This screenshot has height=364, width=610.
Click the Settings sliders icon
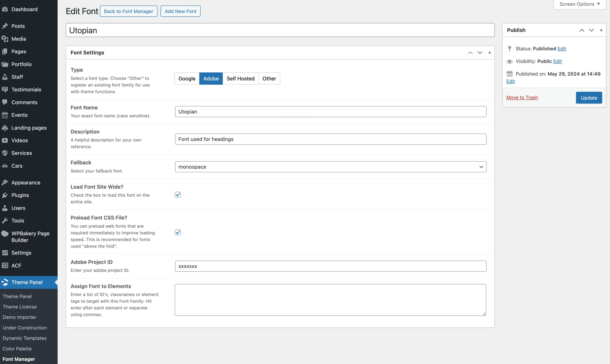point(5,253)
